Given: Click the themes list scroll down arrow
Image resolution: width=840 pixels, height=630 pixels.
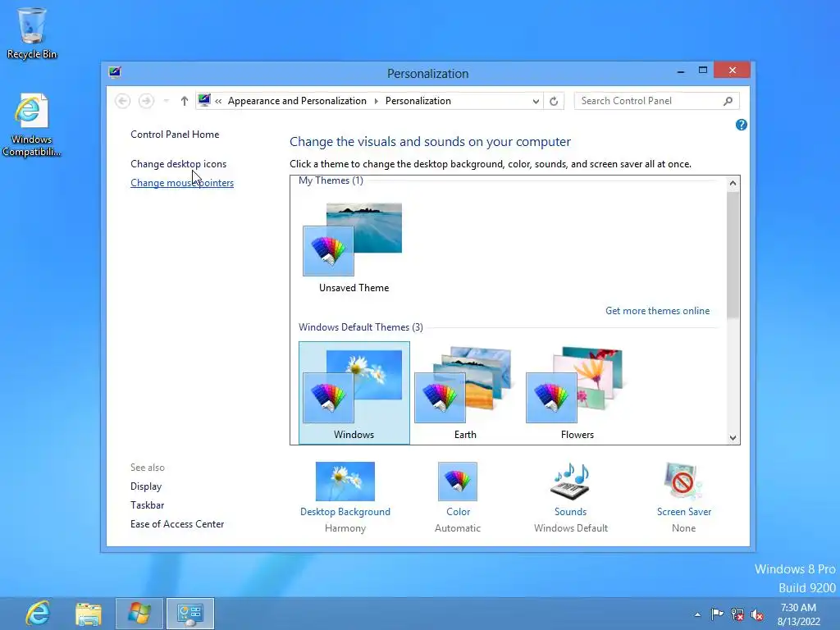Looking at the screenshot, I should 733,437.
